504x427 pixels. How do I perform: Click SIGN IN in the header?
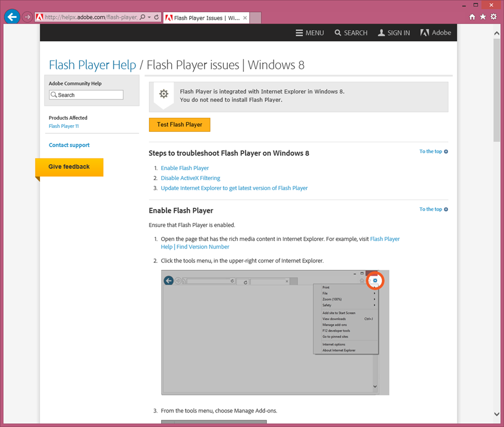click(394, 33)
